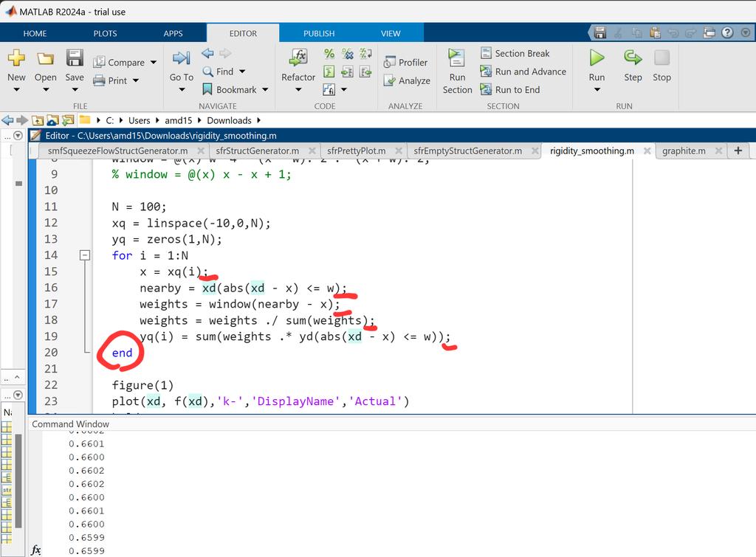
Task: Insert a Section Break
Action: (x=515, y=53)
